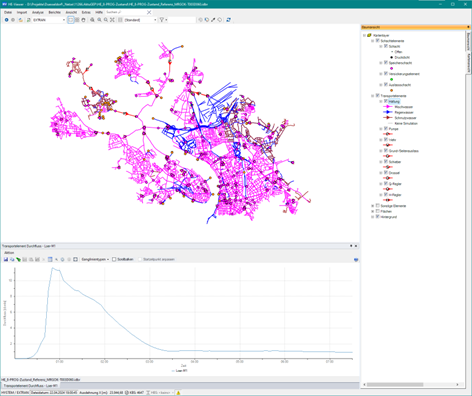Click the filter funnel icon in toolbar
This screenshot has width=472, height=396.
(162, 20)
